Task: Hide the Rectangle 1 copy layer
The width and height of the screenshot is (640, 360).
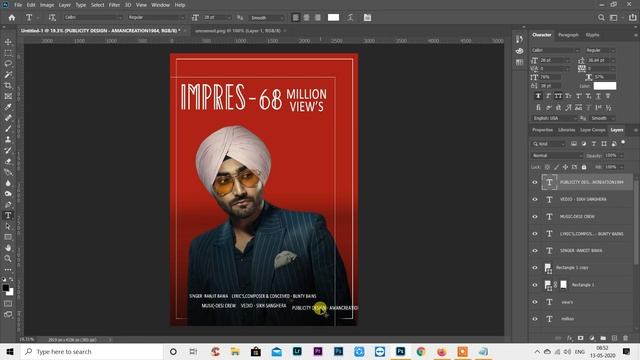Action: [x=535, y=268]
